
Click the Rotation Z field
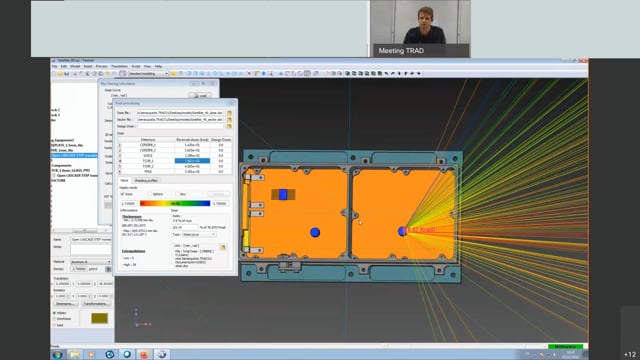pos(104,296)
